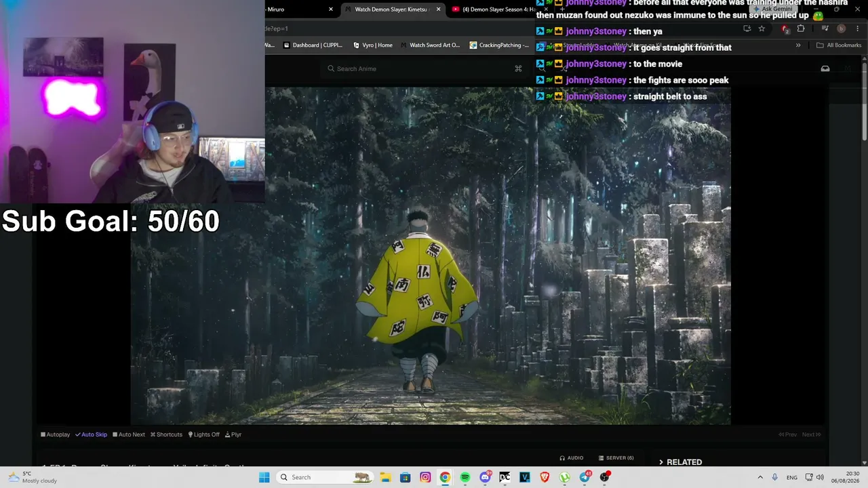Collapse the RELATED section

tap(680, 462)
